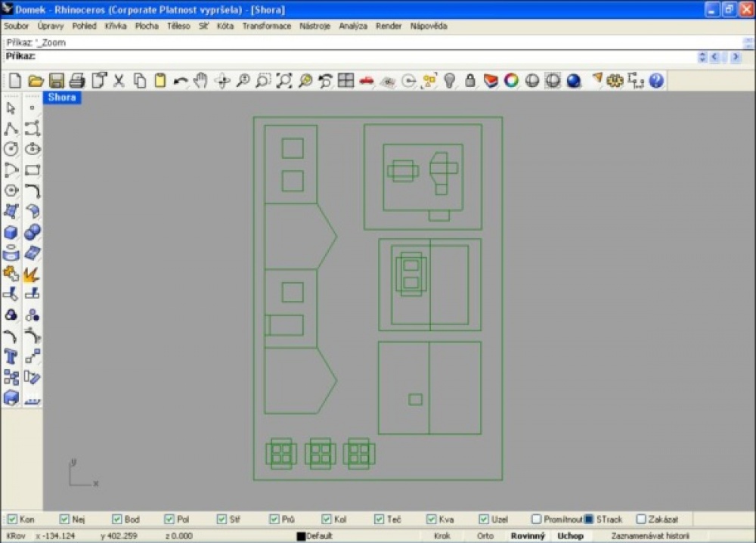
Task: Open the Soubor menu
Action: [x=17, y=26]
